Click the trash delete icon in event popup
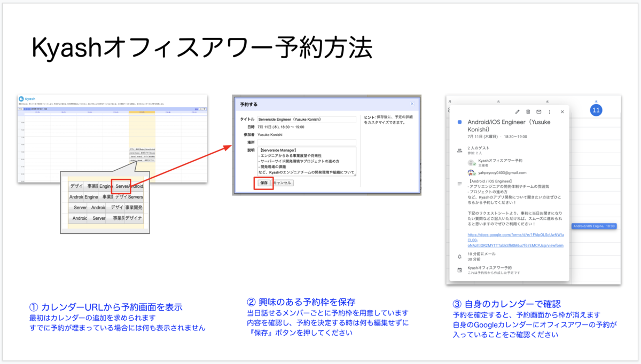Viewport: 641px width, 364px height. pos(528,112)
